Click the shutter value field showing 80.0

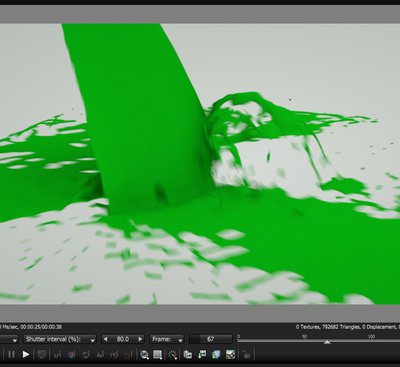[x=123, y=339]
